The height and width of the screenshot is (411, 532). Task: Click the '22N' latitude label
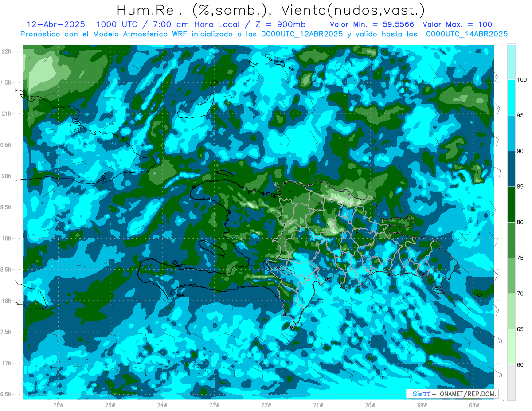pyautogui.click(x=8, y=51)
